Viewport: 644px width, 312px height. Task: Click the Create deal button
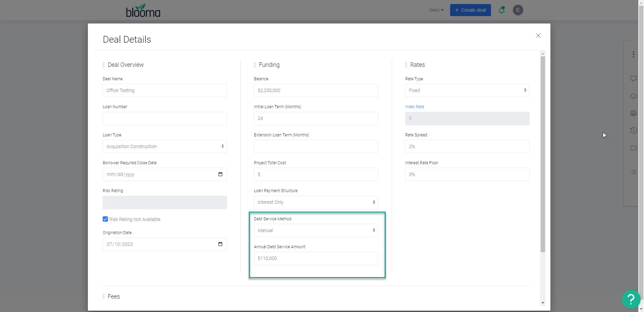click(x=470, y=10)
